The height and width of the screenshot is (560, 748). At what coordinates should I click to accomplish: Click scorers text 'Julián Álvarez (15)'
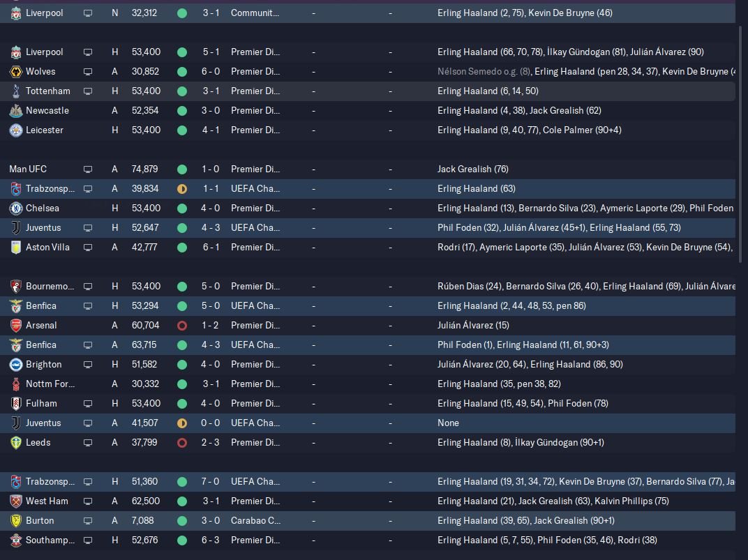(473, 326)
